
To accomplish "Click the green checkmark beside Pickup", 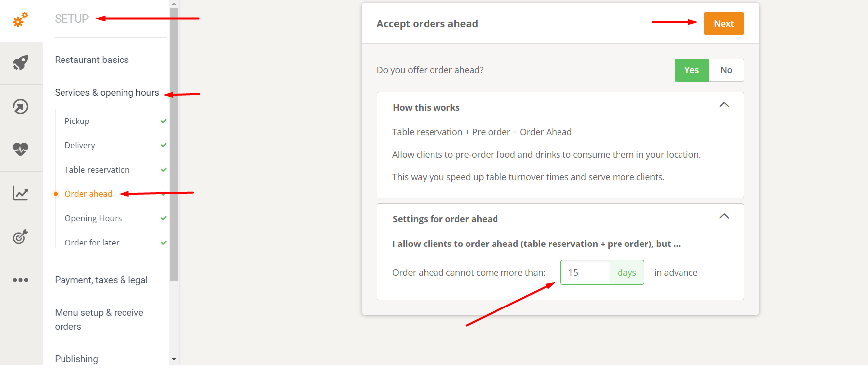I will click(164, 121).
